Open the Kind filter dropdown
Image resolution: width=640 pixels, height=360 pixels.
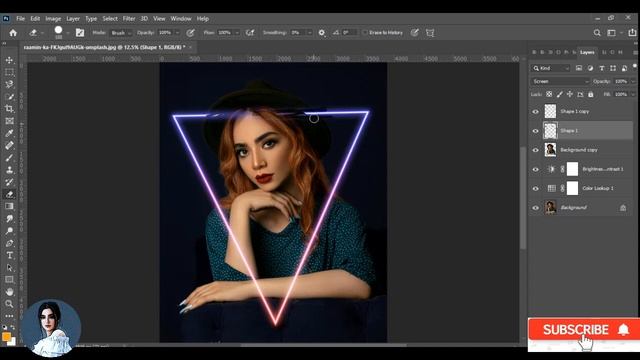[x=551, y=68]
